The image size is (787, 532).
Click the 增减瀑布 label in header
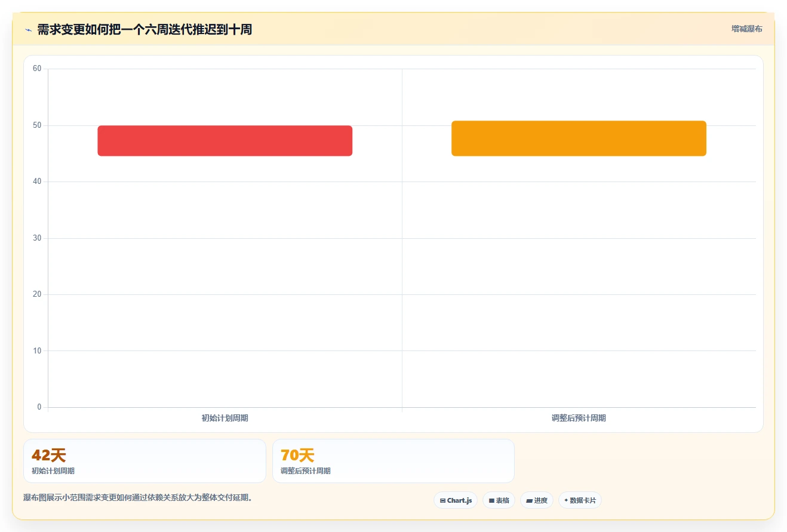coord(747,29)
